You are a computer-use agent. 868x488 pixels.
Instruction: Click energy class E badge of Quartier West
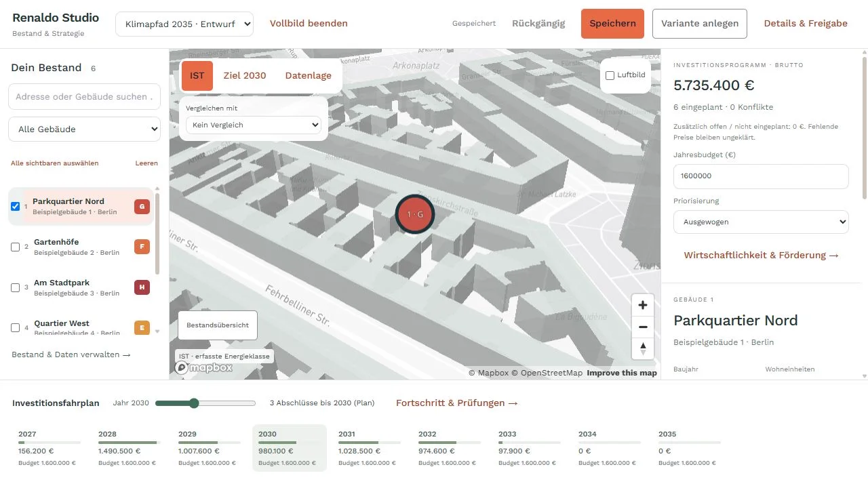(x=142, y=328)
